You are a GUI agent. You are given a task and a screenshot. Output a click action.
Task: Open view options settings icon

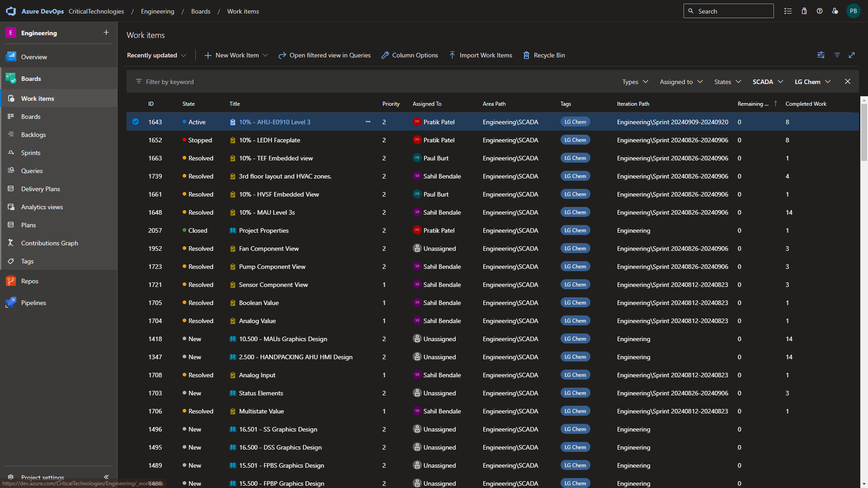[x=821, y=55]
